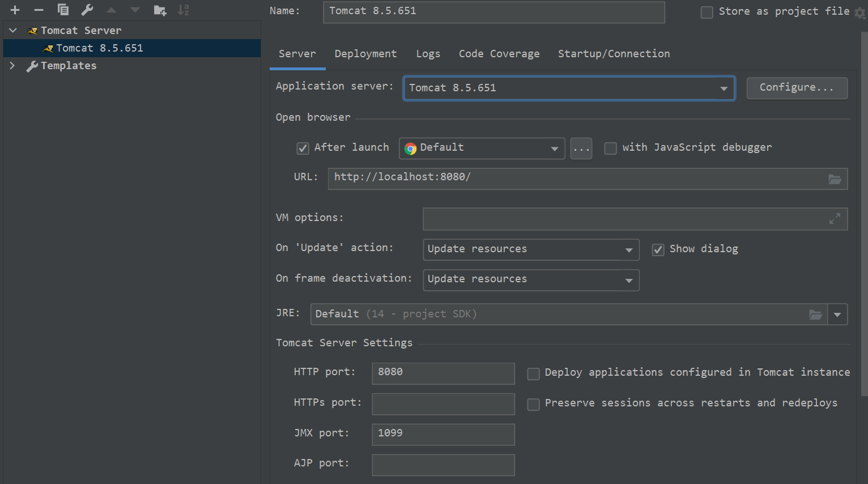Image resolution: width=868 pixels, height=484 pixels.
Task: Open Application server dropdown
Action: (x=569, y=88)
